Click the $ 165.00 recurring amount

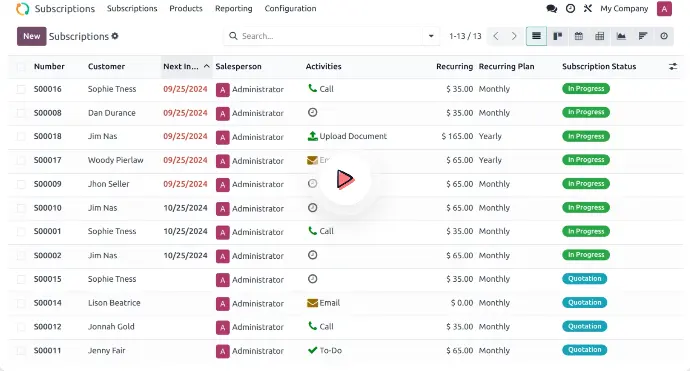457,136
